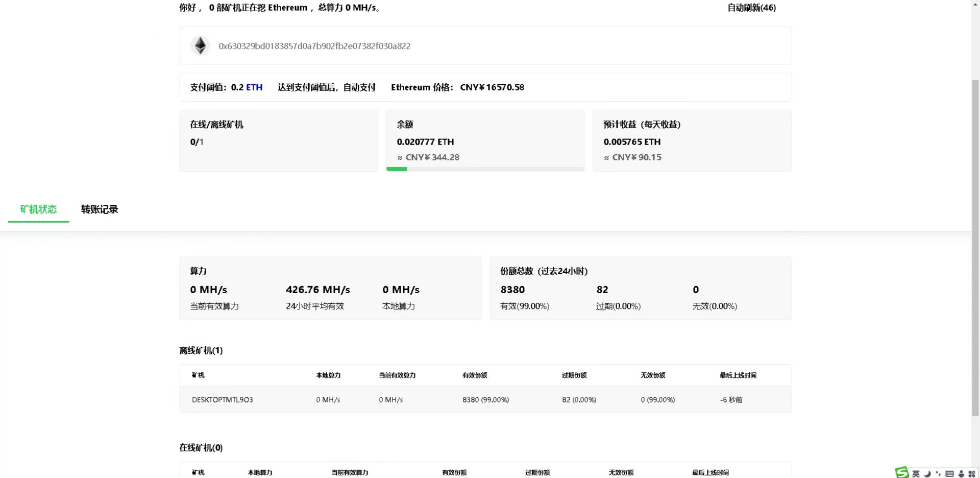Click the 0.005765 ETH estimated earnings
This screenshot has height=478, width=980.
coord(632,142)
